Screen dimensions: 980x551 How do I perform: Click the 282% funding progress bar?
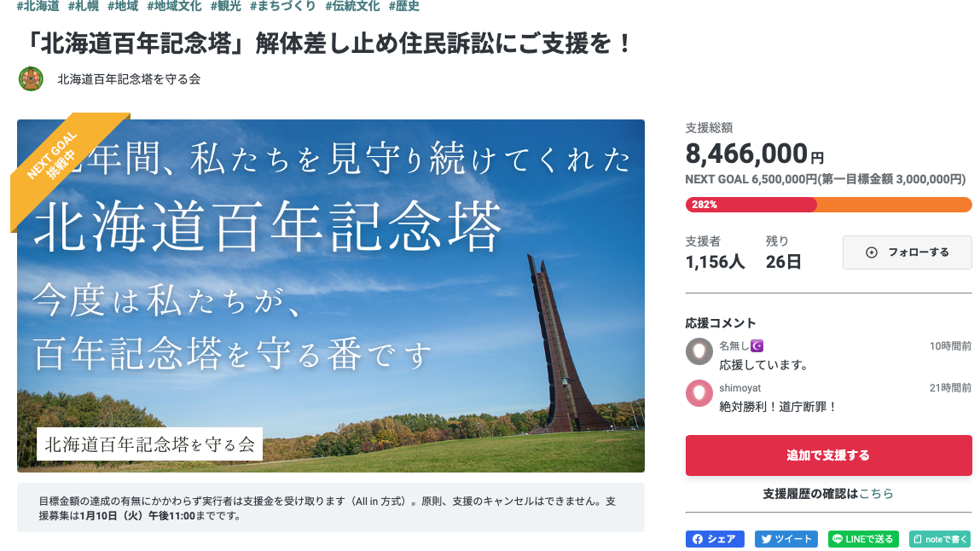coord(828,205)
